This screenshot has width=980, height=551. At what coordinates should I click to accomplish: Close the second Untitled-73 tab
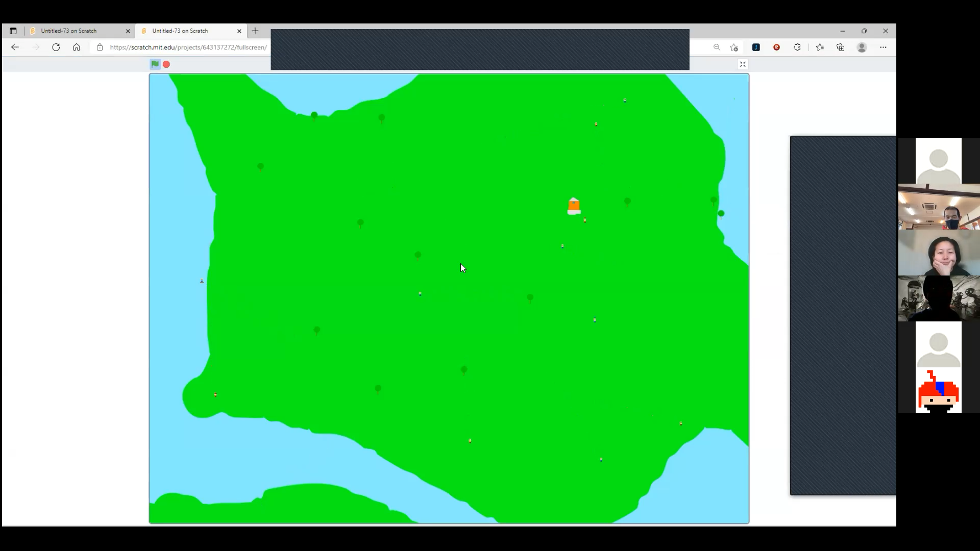(x=239, y=31)
